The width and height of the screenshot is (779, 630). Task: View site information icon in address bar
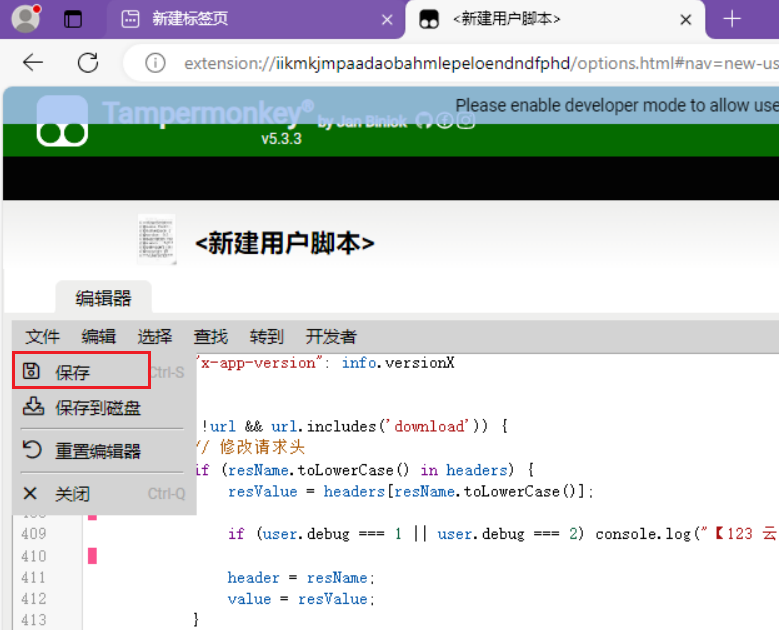(155, 63)
